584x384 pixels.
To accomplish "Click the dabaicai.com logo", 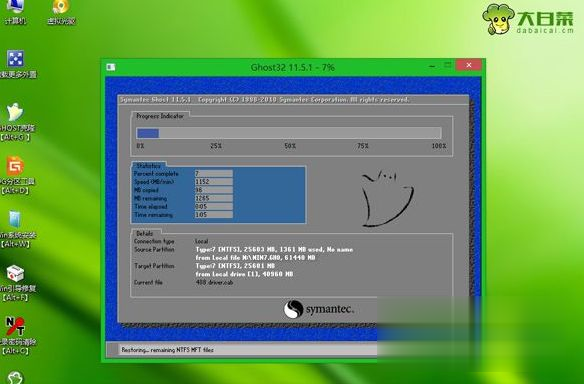I will [528, 19].
